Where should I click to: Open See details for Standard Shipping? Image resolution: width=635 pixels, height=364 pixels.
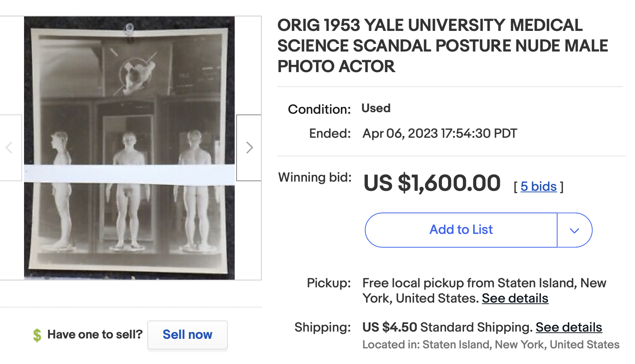(569, 327)
